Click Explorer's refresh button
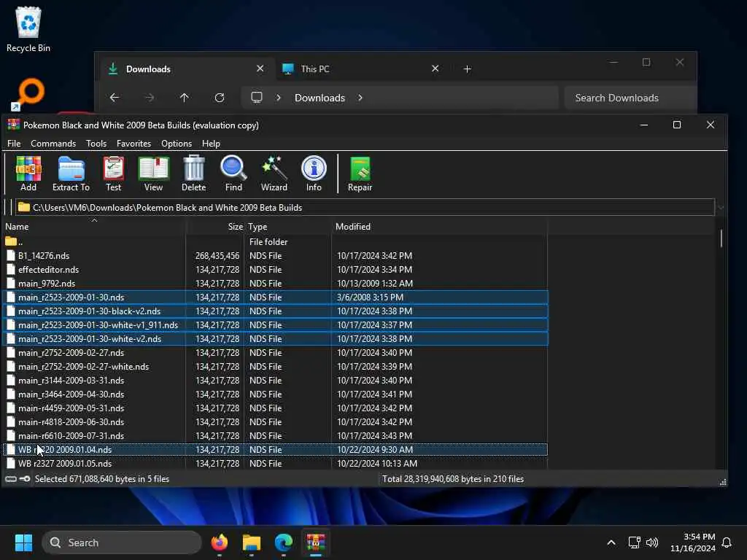747x560 pixels. coord(220,98)
